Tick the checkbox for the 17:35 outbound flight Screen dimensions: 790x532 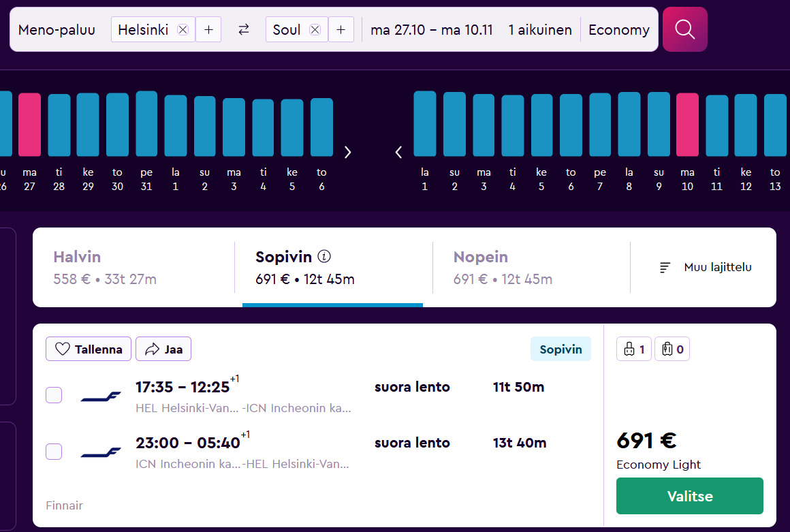pos(54,395)
